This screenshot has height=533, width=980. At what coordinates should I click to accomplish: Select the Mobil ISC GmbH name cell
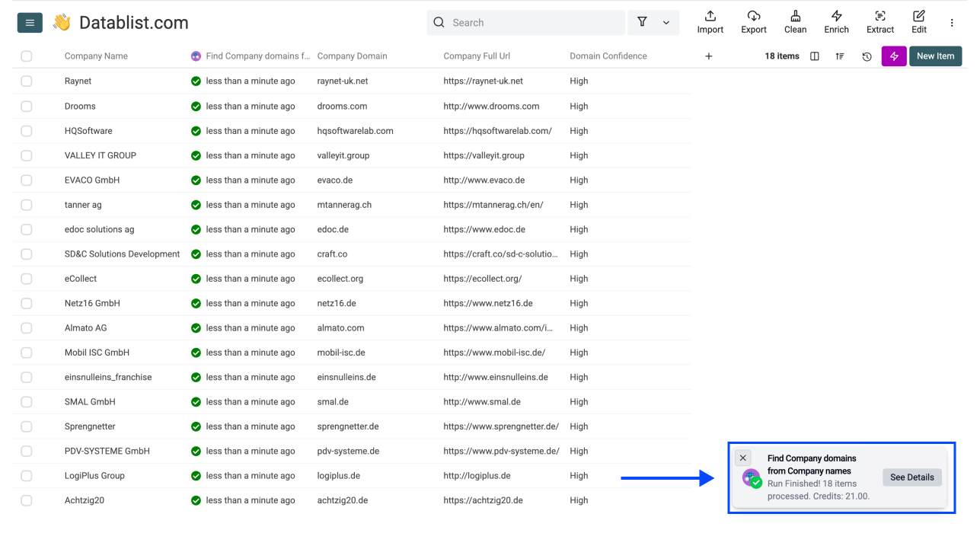[x=97, y=353]
